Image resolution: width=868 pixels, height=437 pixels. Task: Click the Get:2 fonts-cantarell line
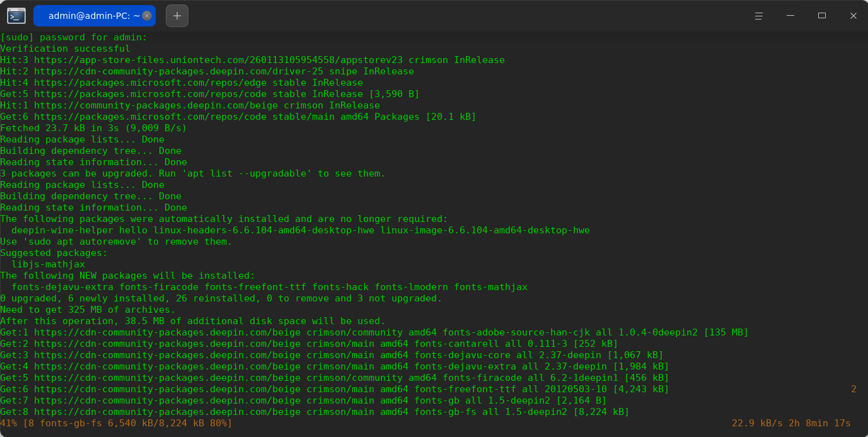click(309, 344)
